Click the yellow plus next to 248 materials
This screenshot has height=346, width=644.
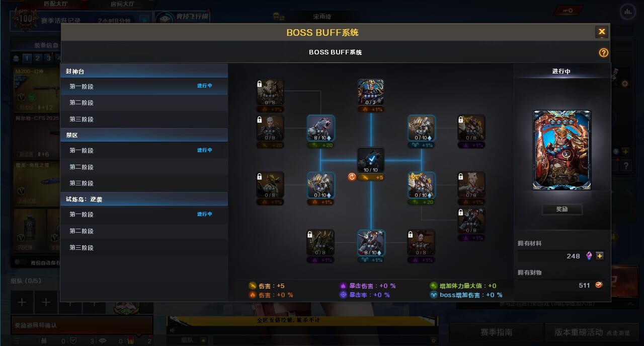click(x=599, y=256)
